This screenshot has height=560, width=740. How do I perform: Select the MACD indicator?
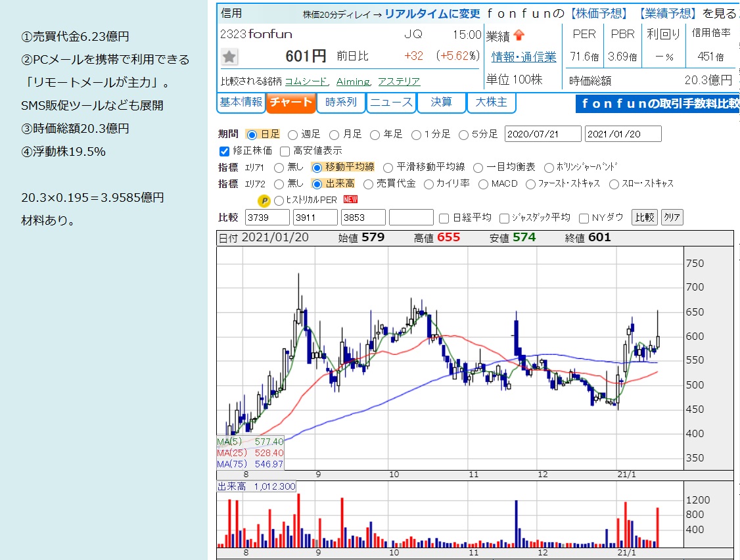pyautogui.click(x=483, y=184)
